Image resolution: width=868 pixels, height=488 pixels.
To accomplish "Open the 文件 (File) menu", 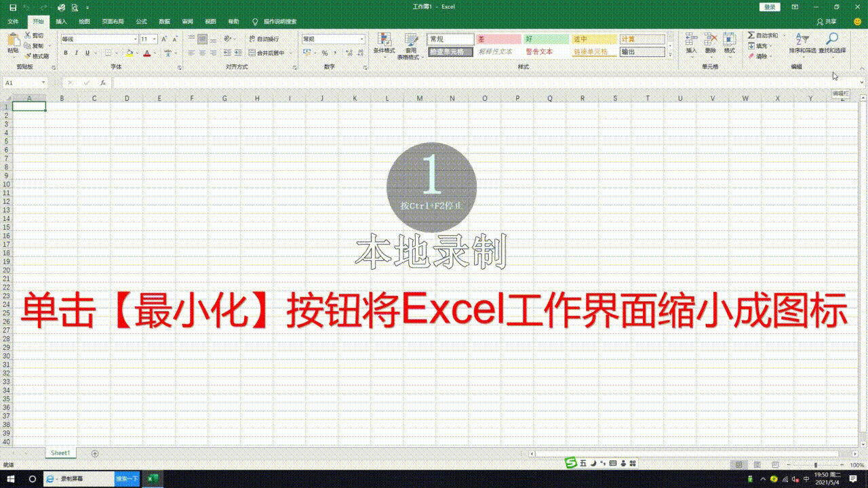I will click(12, 21).
